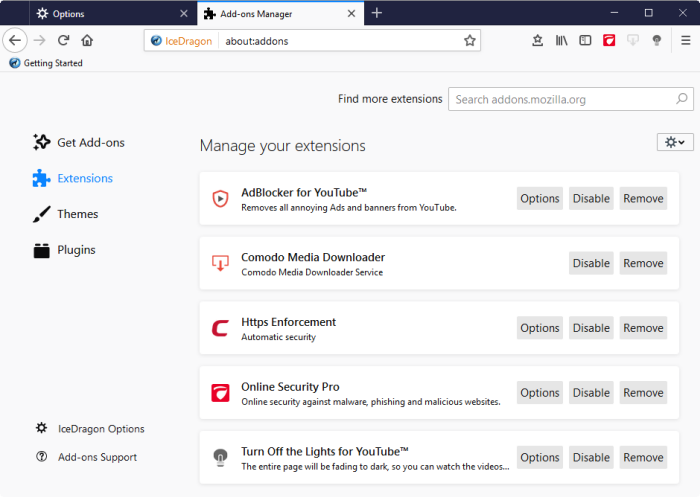Click the Add-ons Support link
This screenshot has width=700, height=497.
coord(97,457)
